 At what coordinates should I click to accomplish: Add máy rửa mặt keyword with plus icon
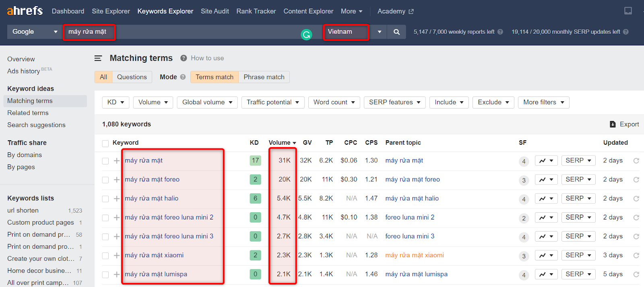pyautogui.click(x=117, y=161)
